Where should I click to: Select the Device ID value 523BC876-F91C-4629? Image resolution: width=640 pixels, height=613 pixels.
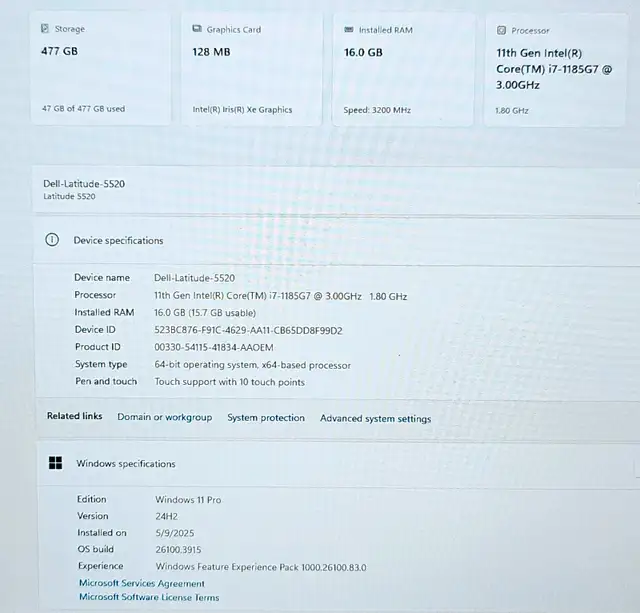point(248,330)
